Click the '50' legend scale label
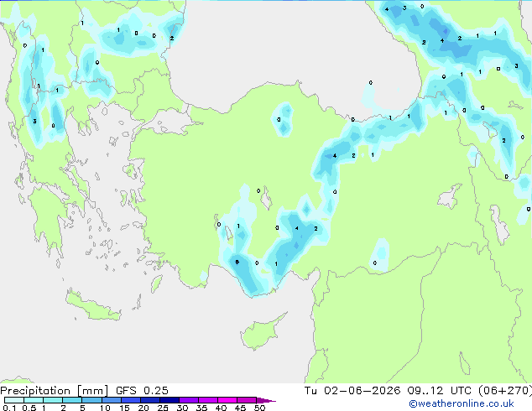The image size is (532, 411). [259, 408]
